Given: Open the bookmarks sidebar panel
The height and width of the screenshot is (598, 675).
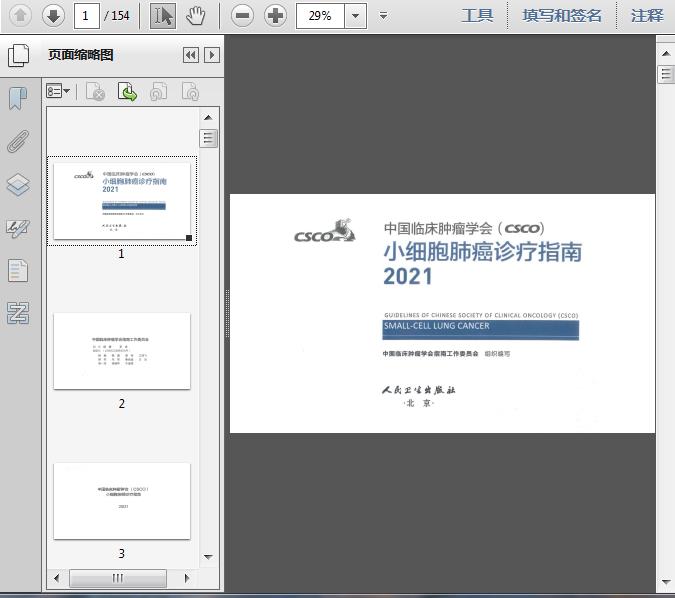Looking at the screenshot, I should [x=18, y=99].
